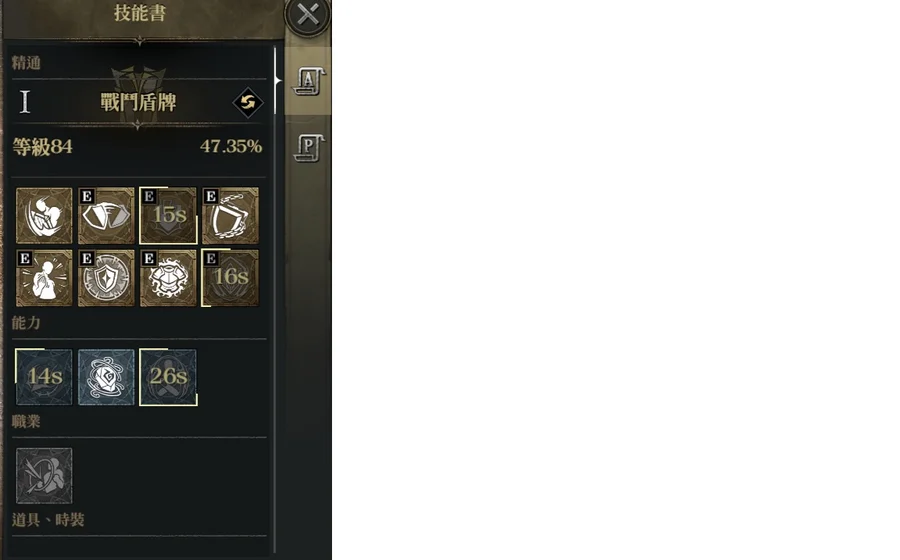Click the greyed-out class skill icon
The height and width of the screenshot is (560, 900).
44,476
